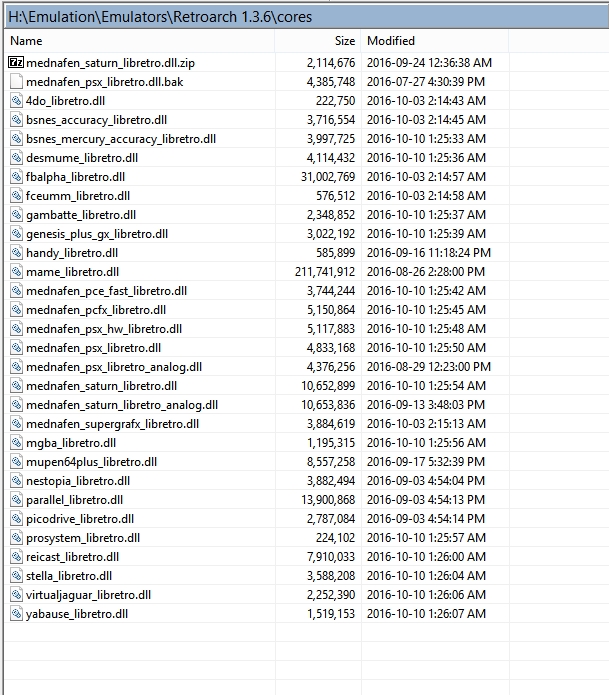The image size is (609, 695).
Task: Click the date 2016-09-16 11:18:24 PM
Action: click(x=429, y=253)
